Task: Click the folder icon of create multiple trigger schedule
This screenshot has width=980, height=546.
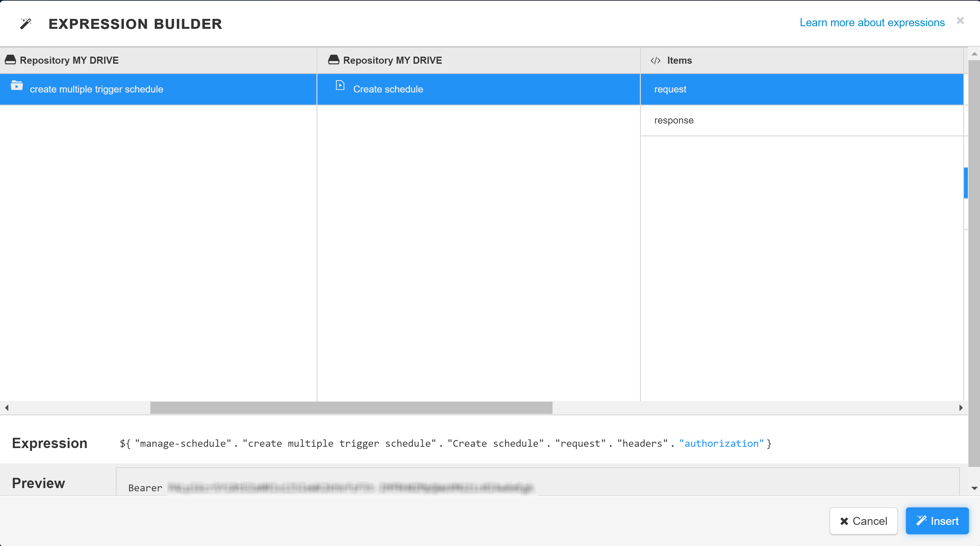Action: tap(17, 86)
